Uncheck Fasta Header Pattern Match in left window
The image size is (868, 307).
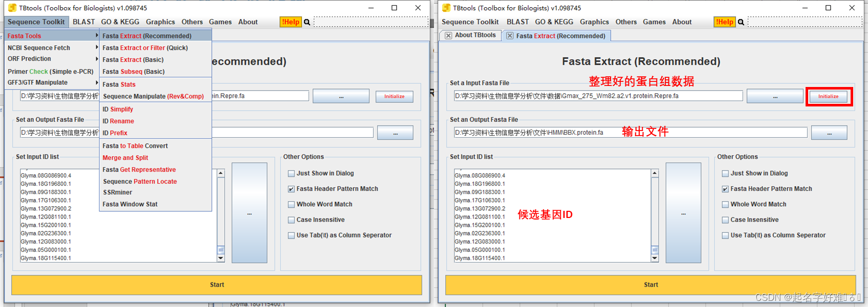pos(291,189)
